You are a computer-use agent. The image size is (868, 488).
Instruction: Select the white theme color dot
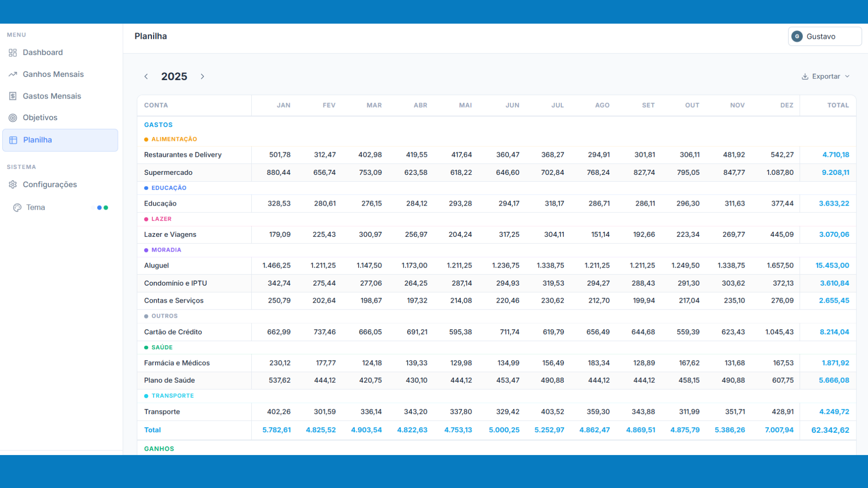[x=93, y=208]
